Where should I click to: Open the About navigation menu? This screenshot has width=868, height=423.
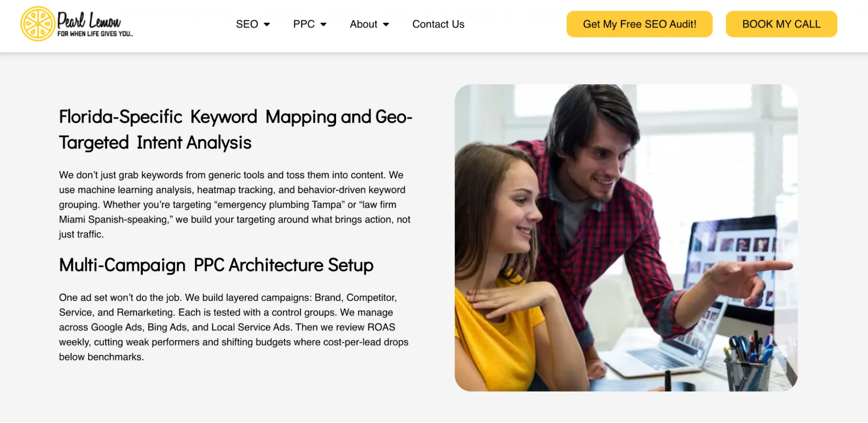[x=363, y=24]
